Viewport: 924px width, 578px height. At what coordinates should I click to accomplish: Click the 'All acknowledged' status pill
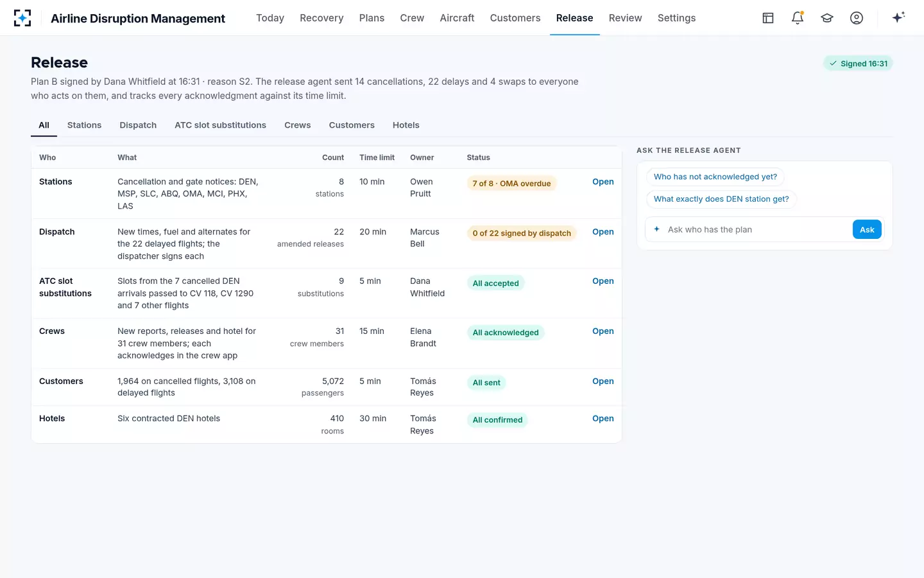tap(506, 333)
